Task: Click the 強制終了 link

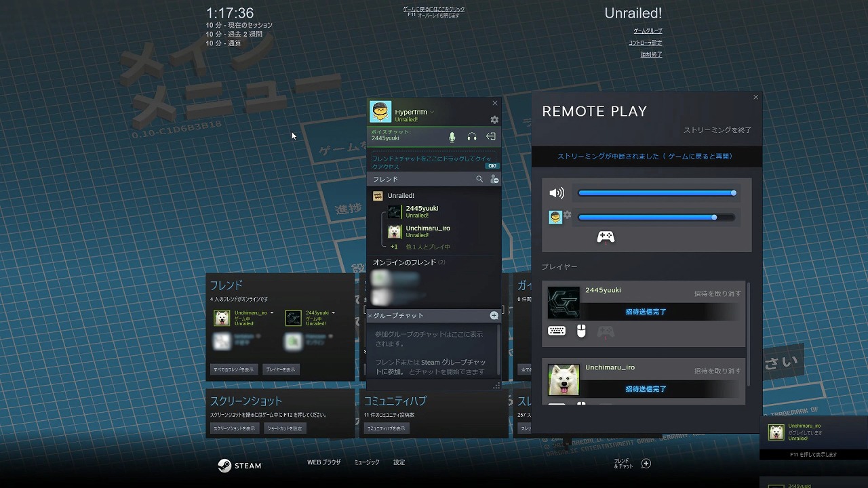Action: click(x=651, y=54)
